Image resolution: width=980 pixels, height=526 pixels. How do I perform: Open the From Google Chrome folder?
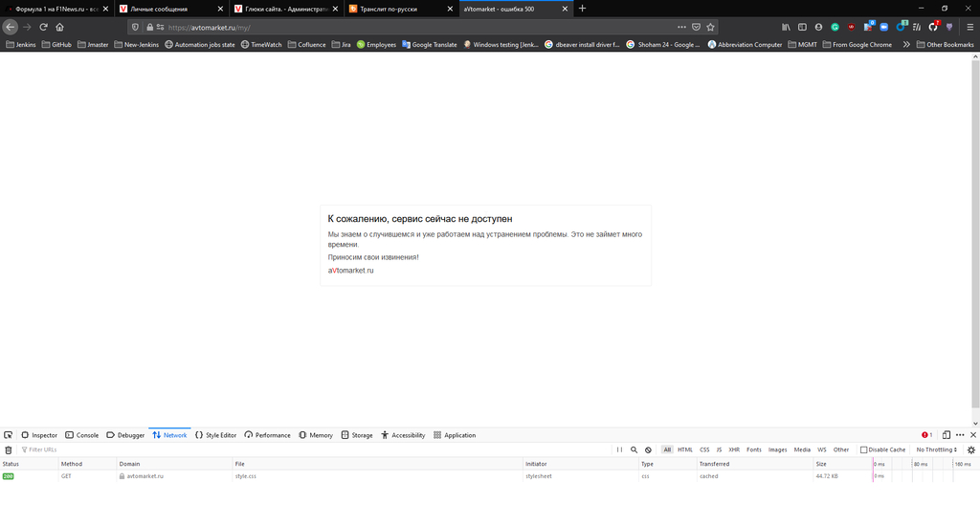[x=857, y=44]
